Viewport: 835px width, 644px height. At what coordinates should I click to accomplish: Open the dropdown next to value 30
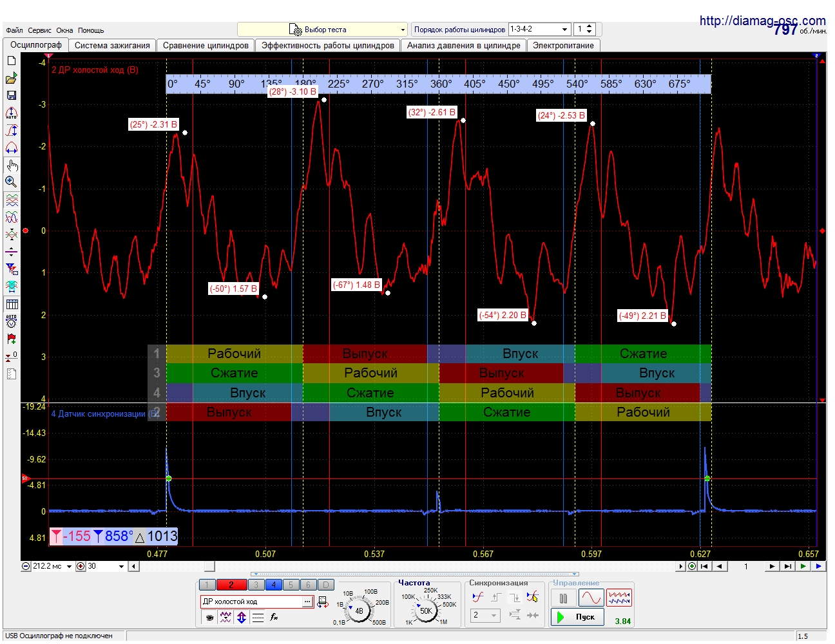[x=121, y=567]
